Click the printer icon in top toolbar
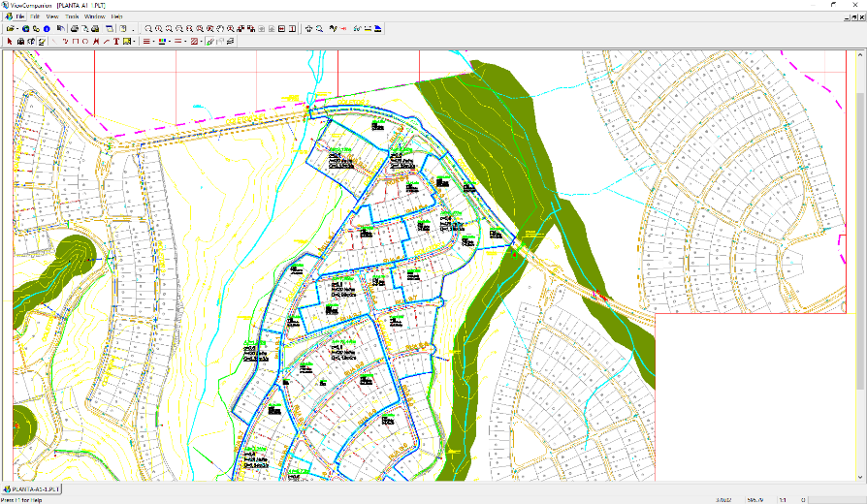The height and width of the screenshot is (504, 867). tap(74, 29)
